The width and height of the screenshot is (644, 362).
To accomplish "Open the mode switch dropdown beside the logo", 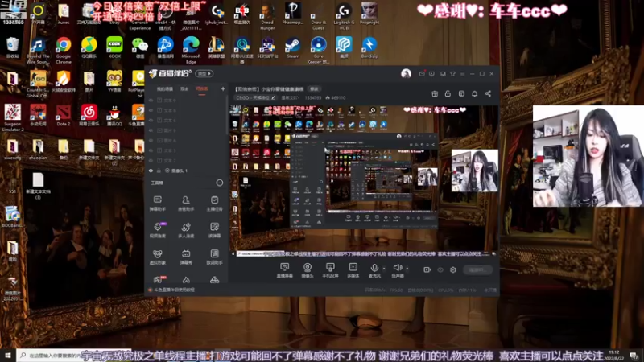I will point(204,74).
